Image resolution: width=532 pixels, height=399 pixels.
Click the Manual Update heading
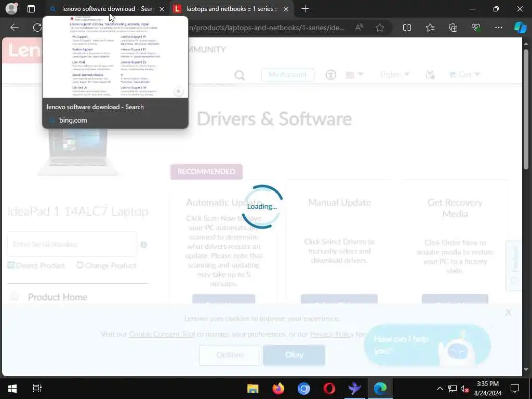click(339, 203)
